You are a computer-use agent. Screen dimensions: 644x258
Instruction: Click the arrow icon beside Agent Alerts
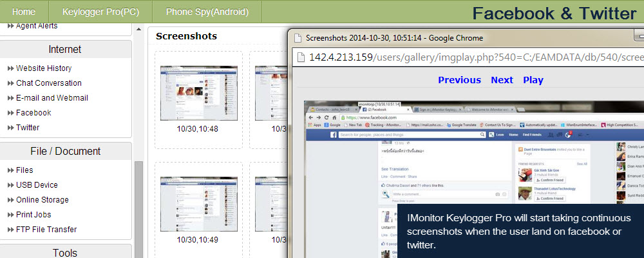11,26
